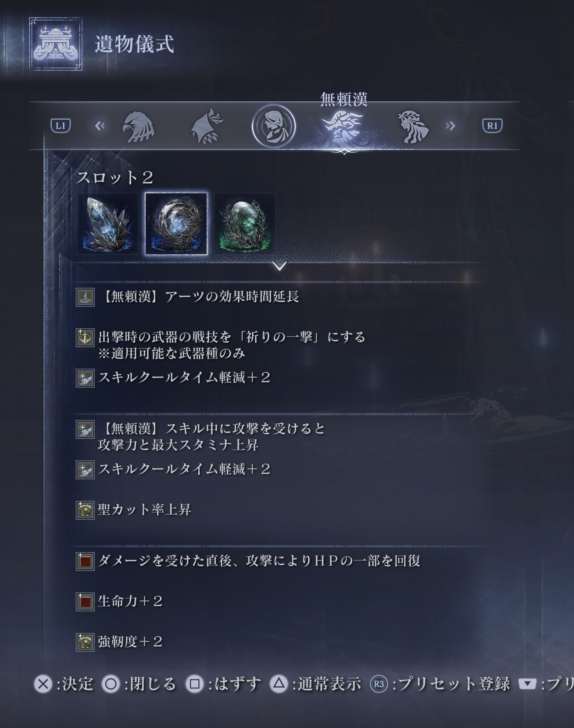Screen dimensions: 574x728
Task: Select the 無頼漢 character emblem tab
Action: coord(342,127)
